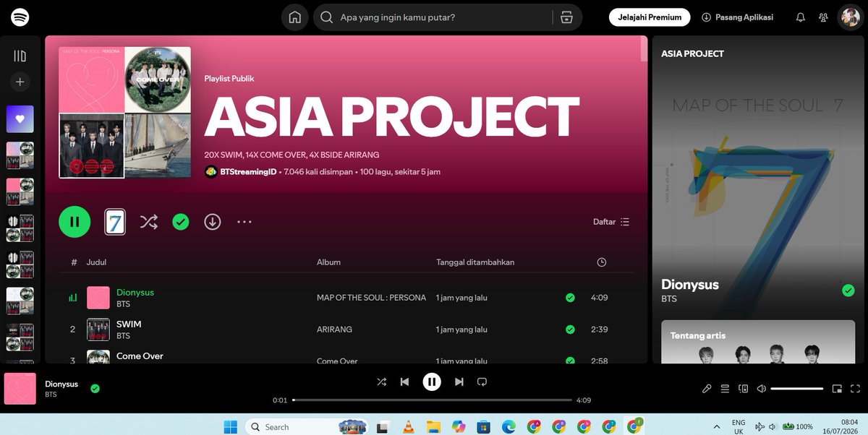Screen dimensions: 868x435
Task: Click Dionysus cover art in bottom player
Action: click(20, 389)
